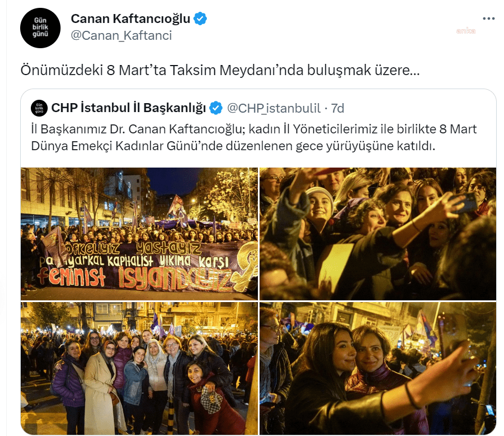Click the quoted tweet text about gece yürüyüşü
The height and width of the screenshot is (436, 504).
point(254,137)
